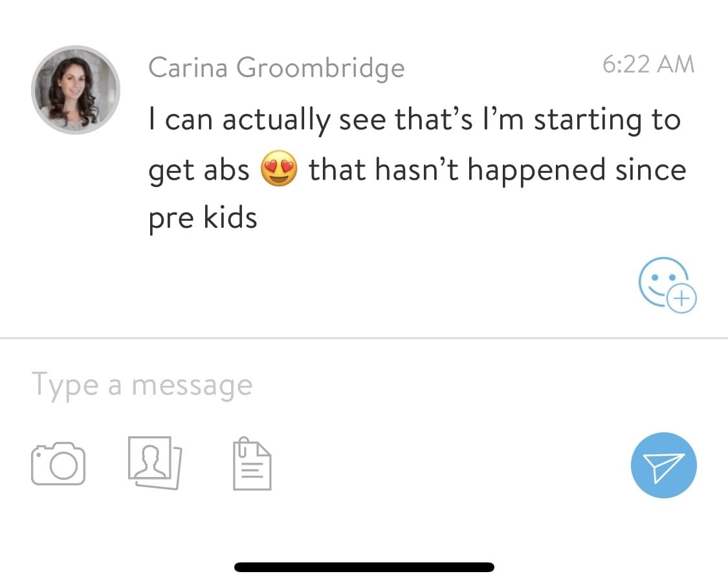Attach a document using the paperclip file icon
The image size is (728, 587).
252,463
